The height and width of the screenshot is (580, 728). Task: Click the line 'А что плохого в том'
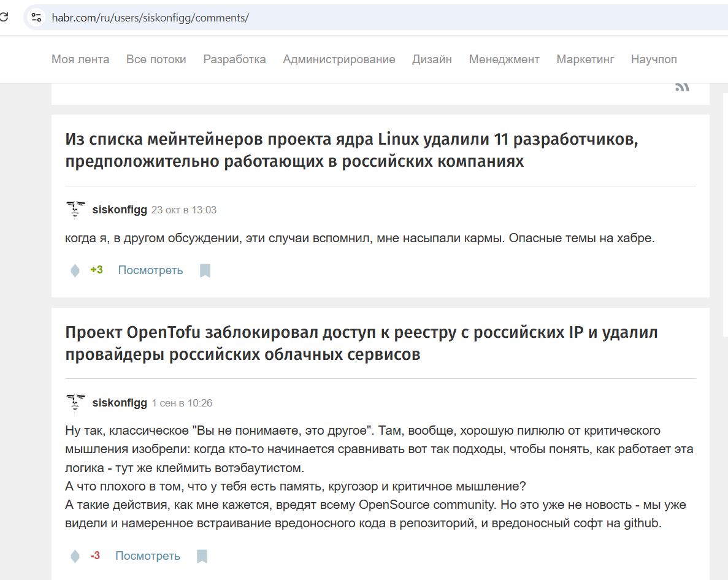pos(296,486)
